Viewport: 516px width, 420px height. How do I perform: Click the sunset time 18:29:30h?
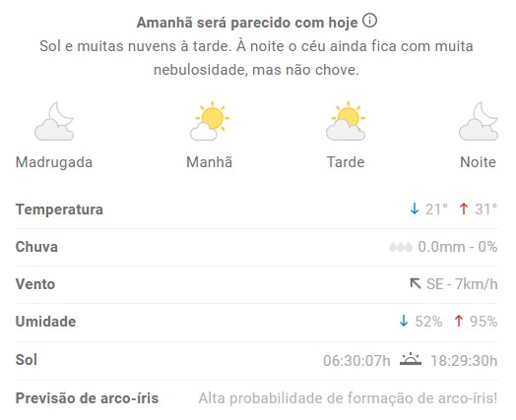coord(464,361)
